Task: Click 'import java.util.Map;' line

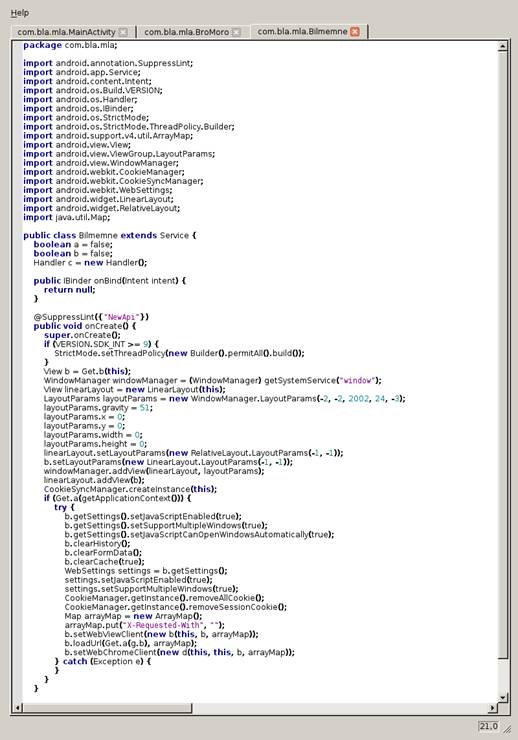Action: 67,217
